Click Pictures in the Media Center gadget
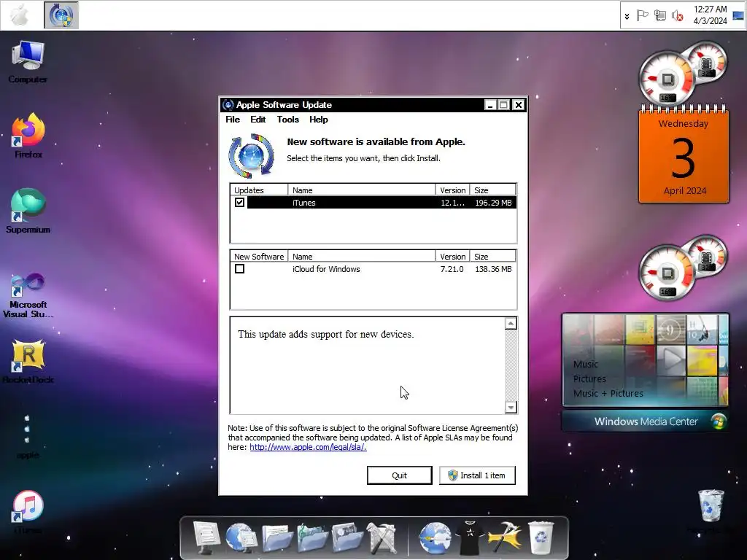This screenshot has width=747, height=560. point(589,379)
